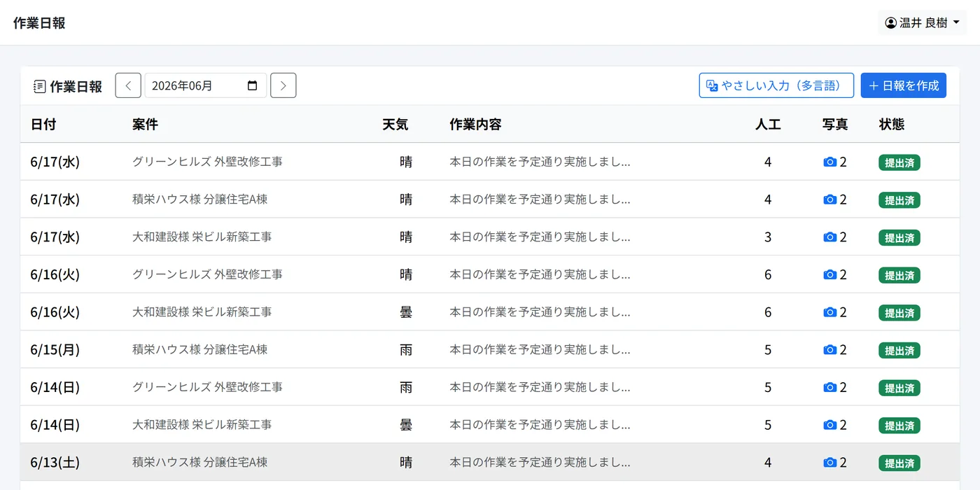Click the camera icon for 6/16 グリーンヒルズ 外壁改修工事
The image size is (980, 490).
(x=830, y=274)
